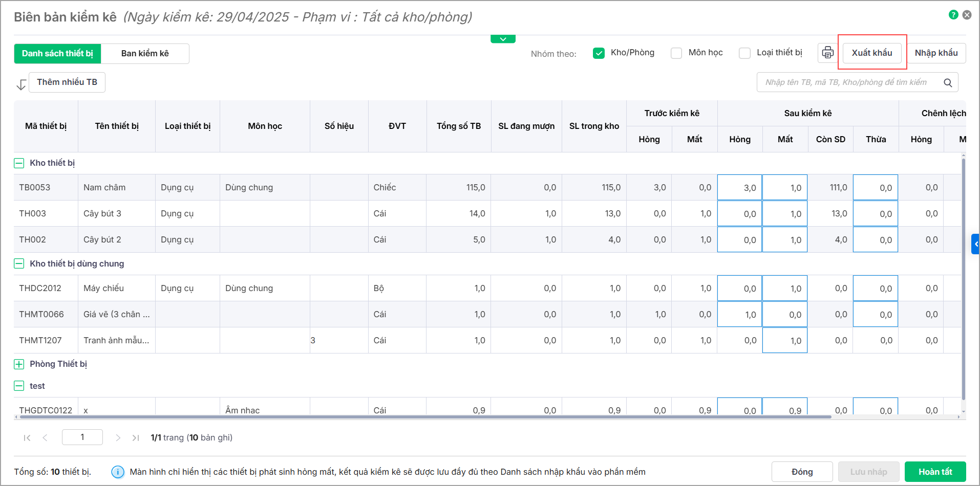Click the Xuất khẩu button
The width and height of the screenshot is (980, 486).
(871, 53)
